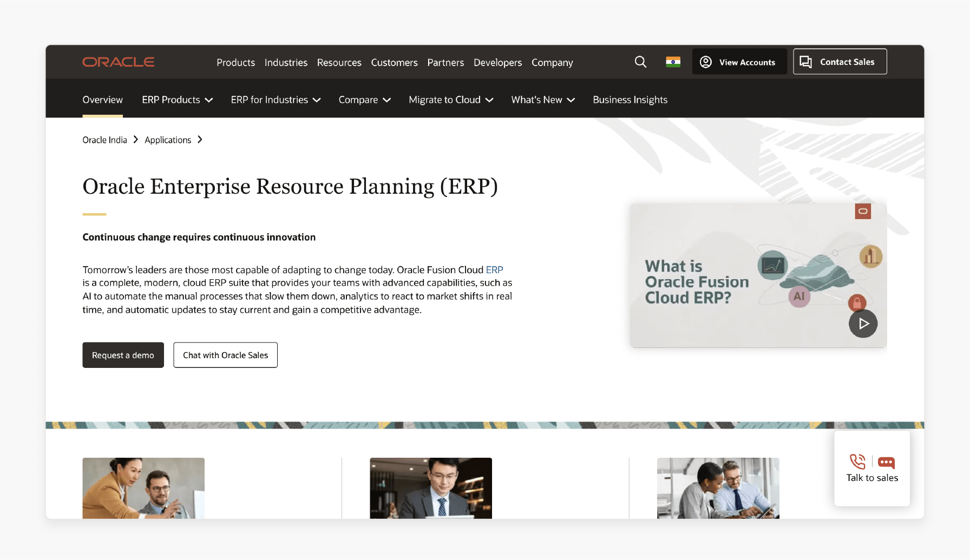Click chevron after Oracle India breadcrumb
The width and height of the screenshot is (970, 560).
tap(135, 140)
